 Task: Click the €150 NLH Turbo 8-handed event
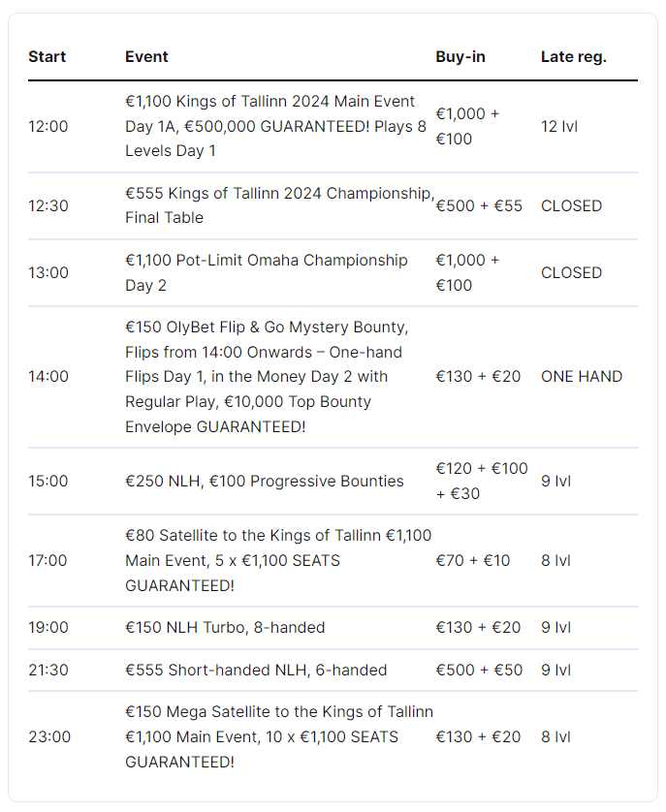point(225,627)
